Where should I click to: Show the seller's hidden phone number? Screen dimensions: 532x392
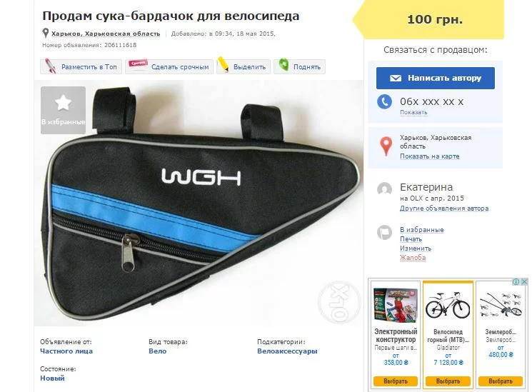tap(413, 112)
